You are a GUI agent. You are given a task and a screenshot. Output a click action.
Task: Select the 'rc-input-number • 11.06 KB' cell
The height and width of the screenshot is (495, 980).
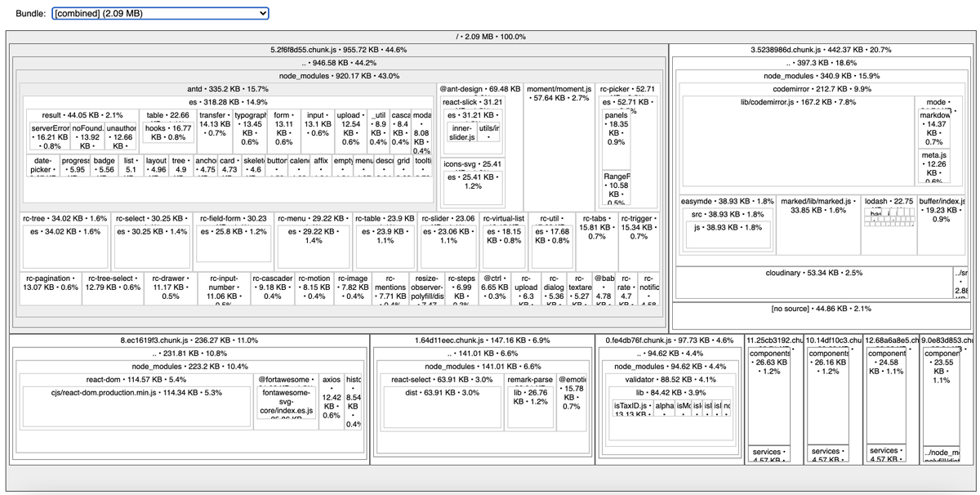coord(223,288)
